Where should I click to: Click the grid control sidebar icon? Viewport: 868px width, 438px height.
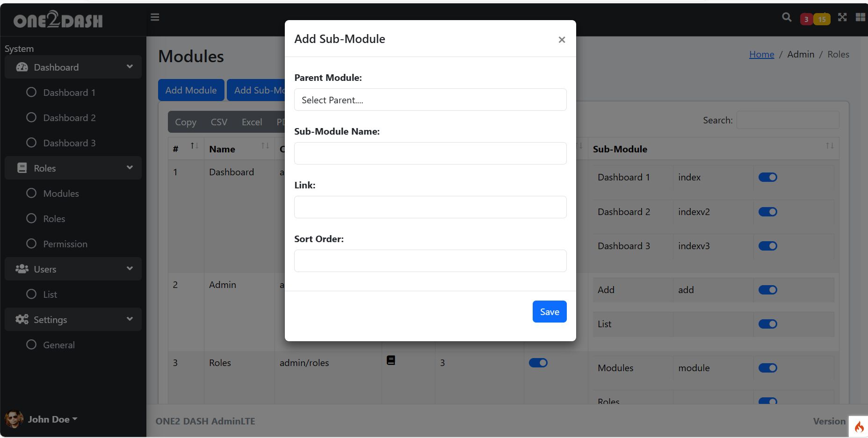[x=860, y=17]
